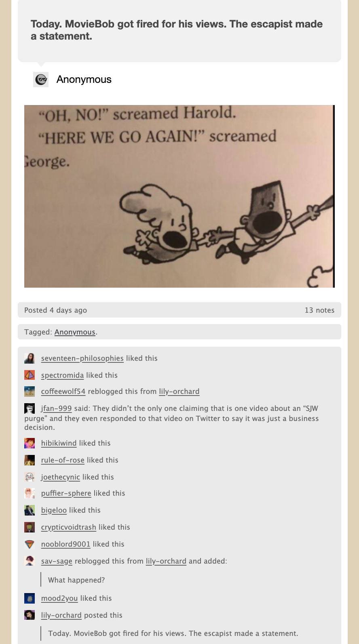The width and height of the screenshot is (359, 644).
Task: Click jfan-999's avatar icon
Action: tap(30, 408)
